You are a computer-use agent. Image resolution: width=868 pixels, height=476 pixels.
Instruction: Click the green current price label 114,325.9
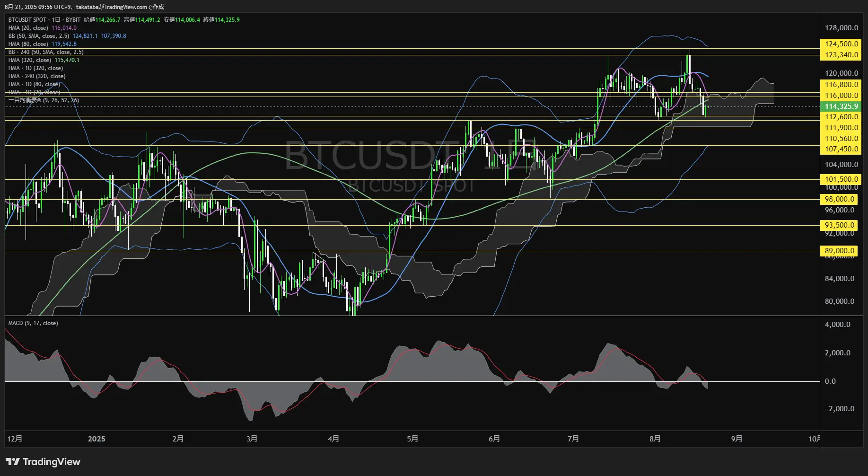pyautogui.click(x=841, y=106)
